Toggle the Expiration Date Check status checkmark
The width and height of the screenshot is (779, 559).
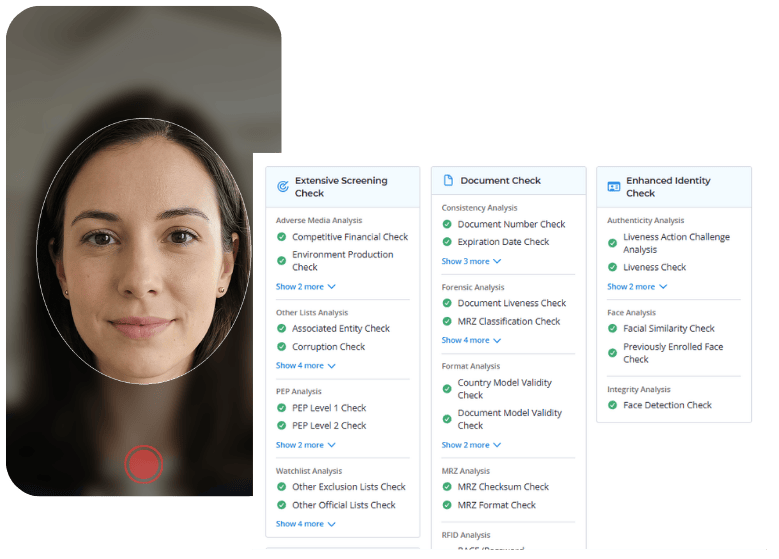tap(447, 242)
